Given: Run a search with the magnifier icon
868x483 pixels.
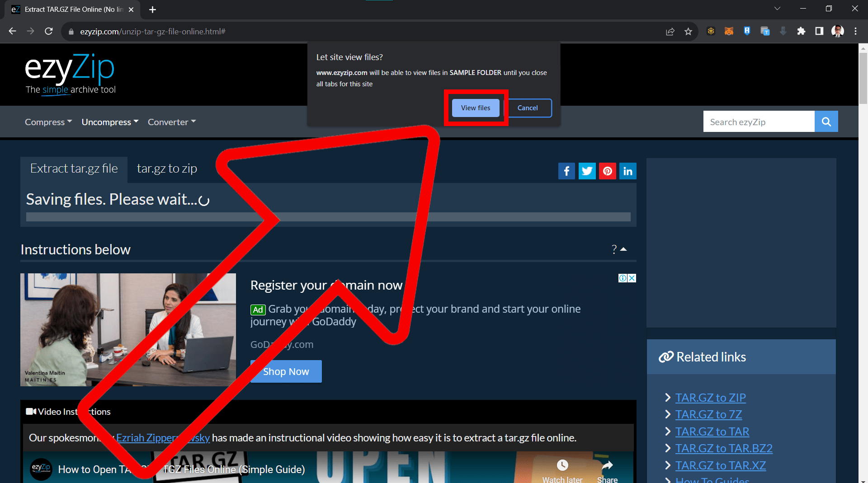Looking at the screenshot, I should pyautogui.click(x=826, y=121).
